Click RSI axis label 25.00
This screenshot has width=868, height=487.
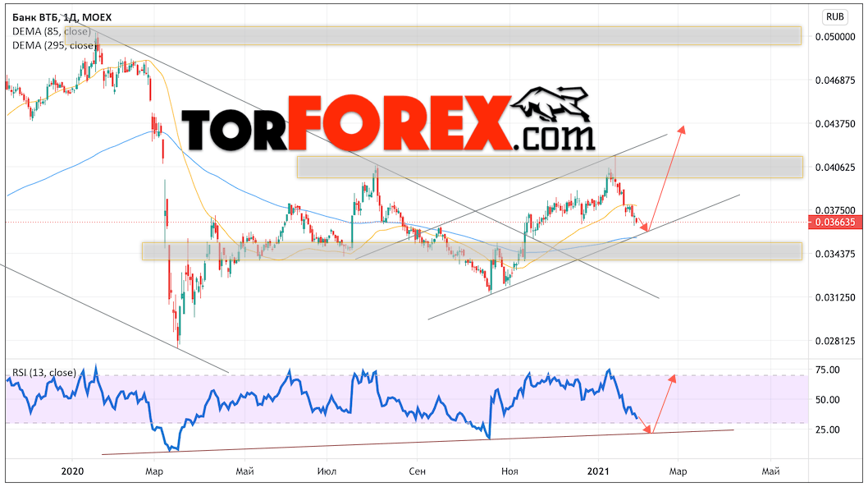[828, 430]
